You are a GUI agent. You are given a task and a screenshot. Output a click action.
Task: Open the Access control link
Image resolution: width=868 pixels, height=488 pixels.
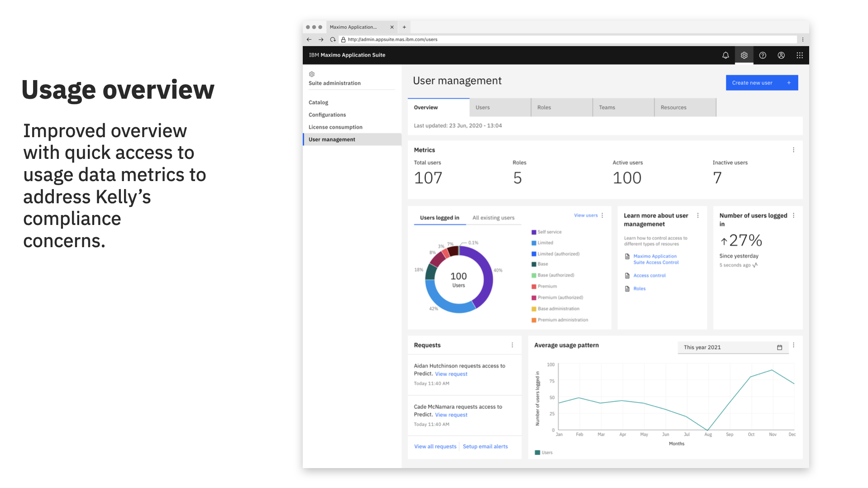coord(649,276)
